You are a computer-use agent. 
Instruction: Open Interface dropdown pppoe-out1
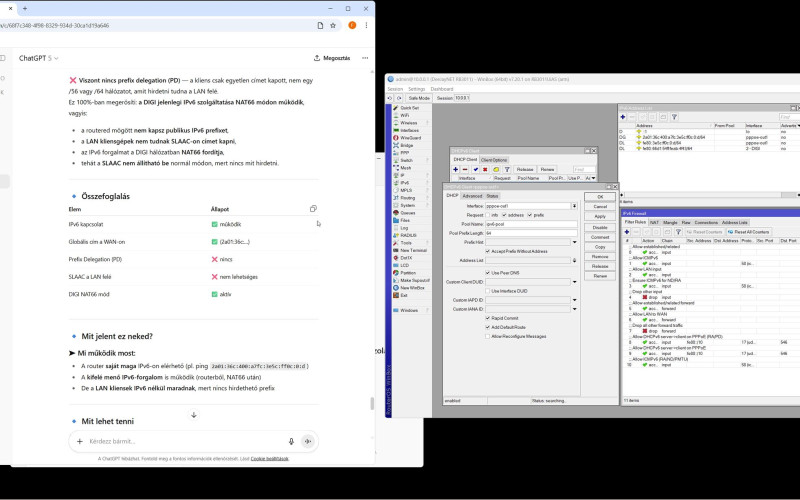point(574,206)
